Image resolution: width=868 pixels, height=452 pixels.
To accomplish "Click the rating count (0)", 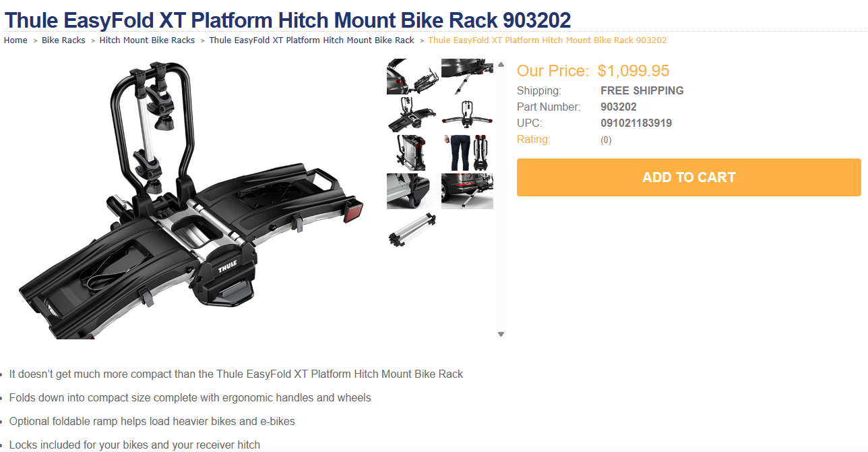I will (x=606, y=140).
